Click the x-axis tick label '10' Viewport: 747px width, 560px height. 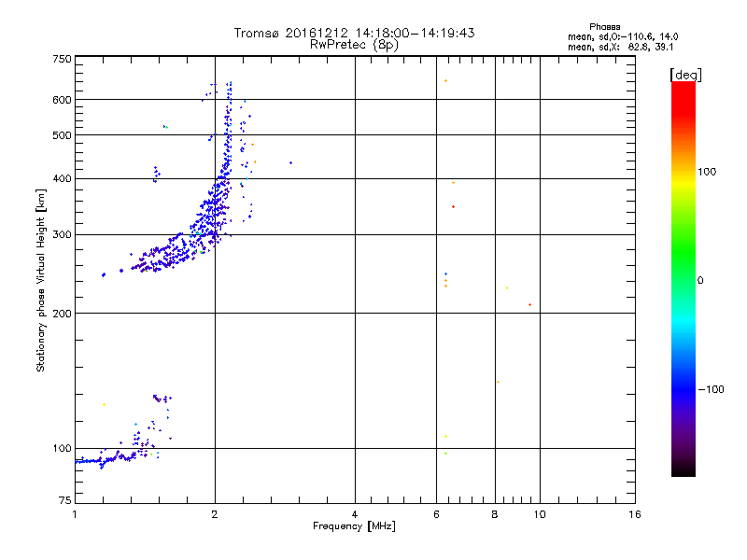[x=540, y=514]
